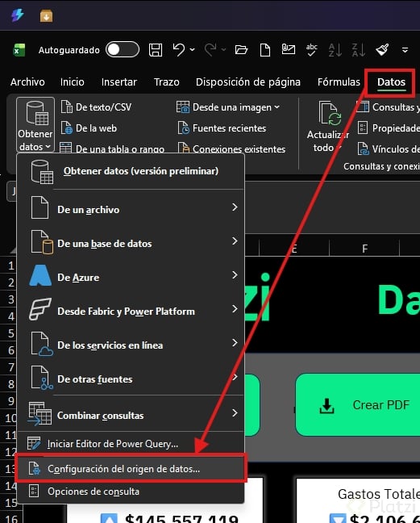Click the Open folder icon in toolbar
The width and height of the screenshot is (420, 523).
[x=241, y=50]
